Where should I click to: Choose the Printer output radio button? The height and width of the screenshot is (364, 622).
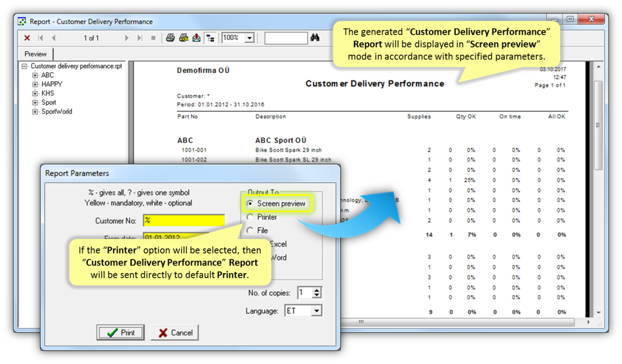coord(250,217)
